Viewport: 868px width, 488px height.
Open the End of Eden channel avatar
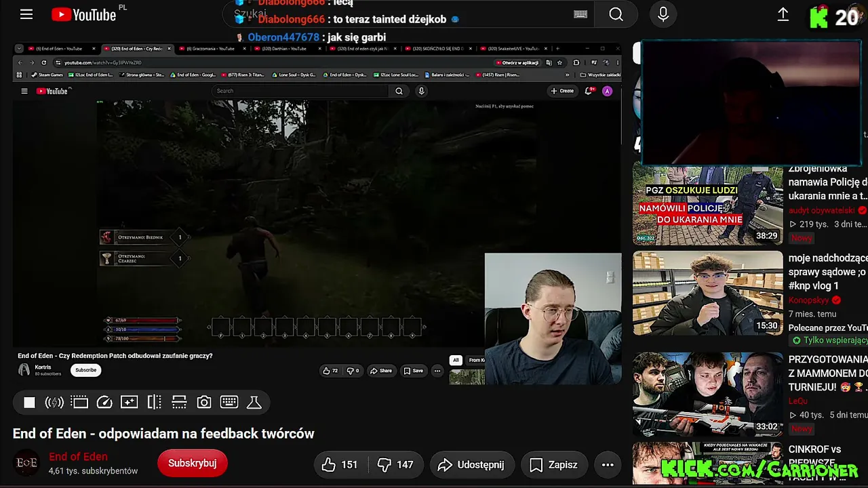coord(26,463)
